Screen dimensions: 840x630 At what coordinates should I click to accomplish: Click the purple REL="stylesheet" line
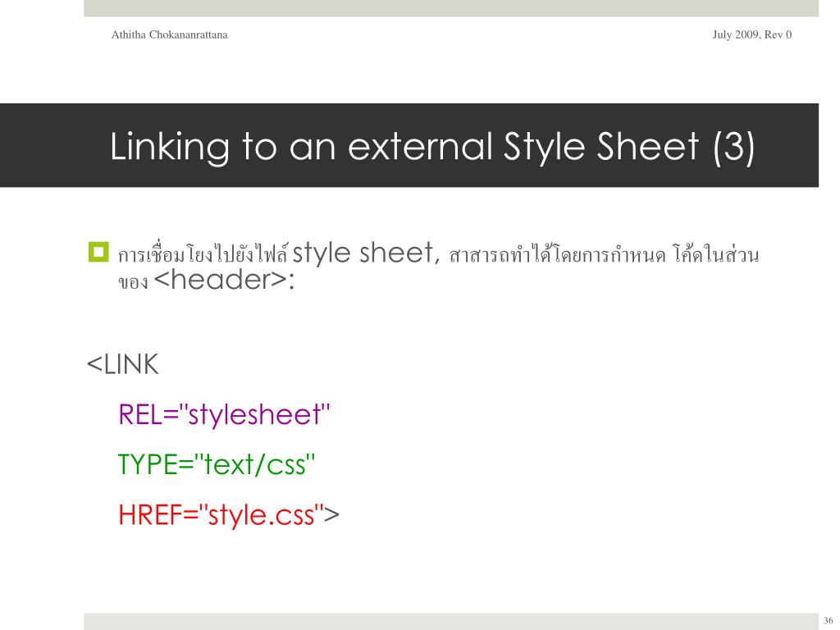tap(224, 414)
